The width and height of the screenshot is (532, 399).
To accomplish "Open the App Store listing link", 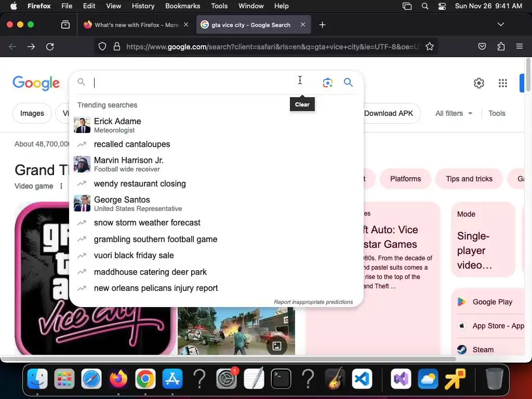I will coord(490,326).
